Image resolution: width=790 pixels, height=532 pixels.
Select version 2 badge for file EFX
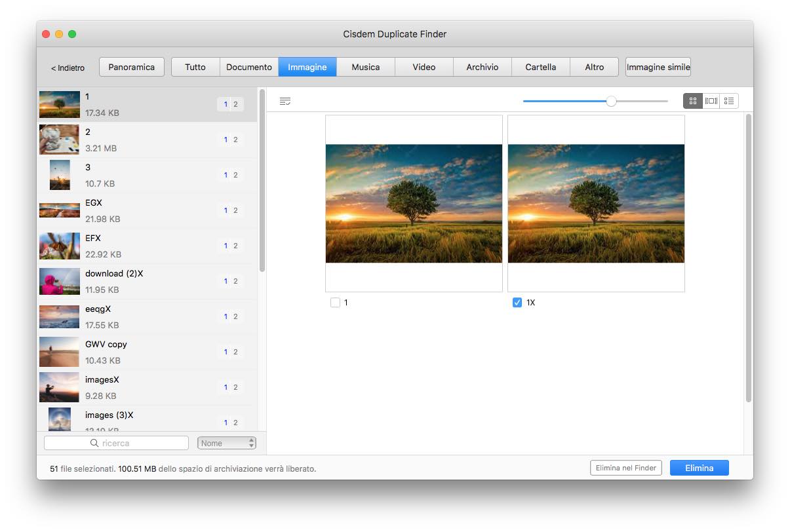click(x=235, y=245)
